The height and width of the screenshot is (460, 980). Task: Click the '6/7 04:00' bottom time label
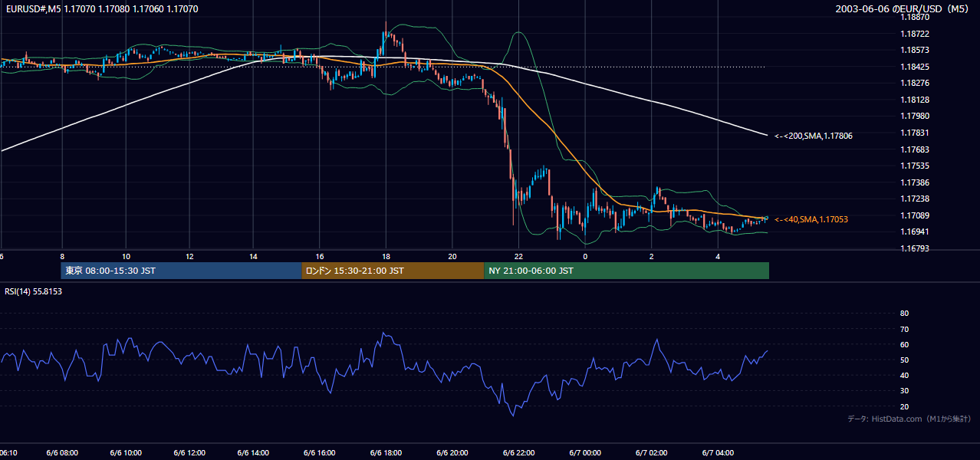point(718,453)
